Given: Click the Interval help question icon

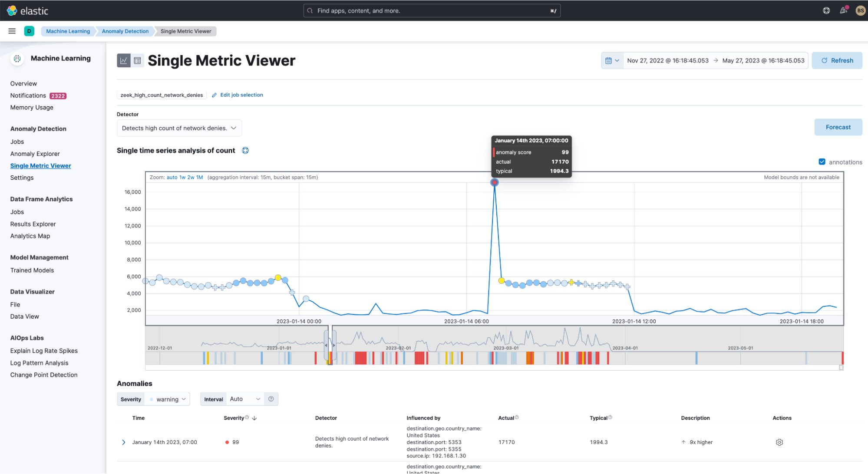Looking at the screenshot, I should point(271,399).
